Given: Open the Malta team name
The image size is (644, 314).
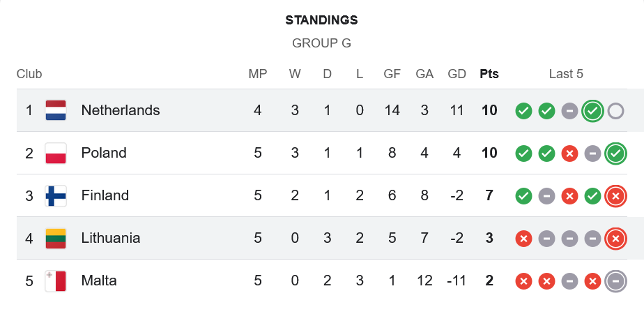Looking at the screenshot, I should pyautogui.click(x=99, y=281).
